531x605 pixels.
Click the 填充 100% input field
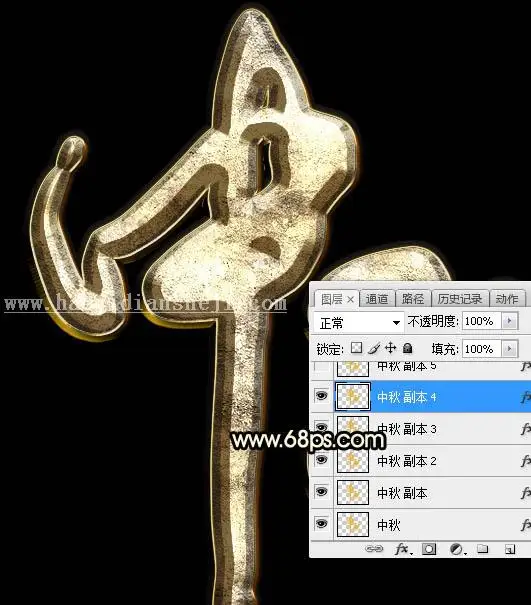482,349
